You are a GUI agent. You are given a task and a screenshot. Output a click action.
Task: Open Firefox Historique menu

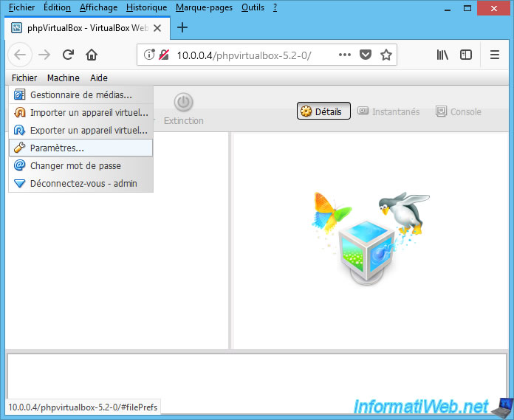(x=146, y=7)
